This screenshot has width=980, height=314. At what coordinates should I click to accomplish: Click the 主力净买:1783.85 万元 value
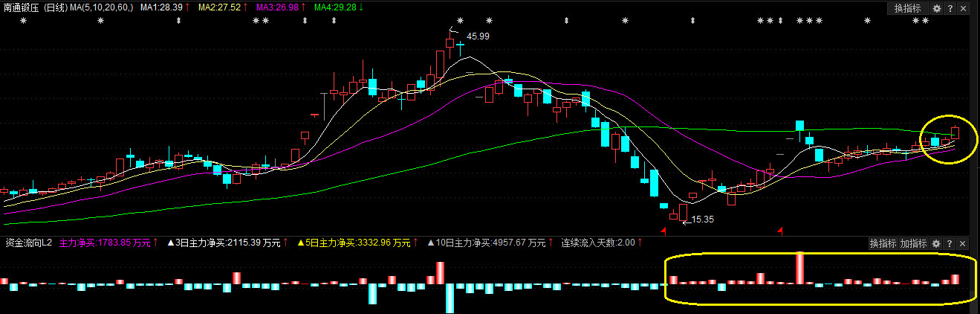click(104, 243)
